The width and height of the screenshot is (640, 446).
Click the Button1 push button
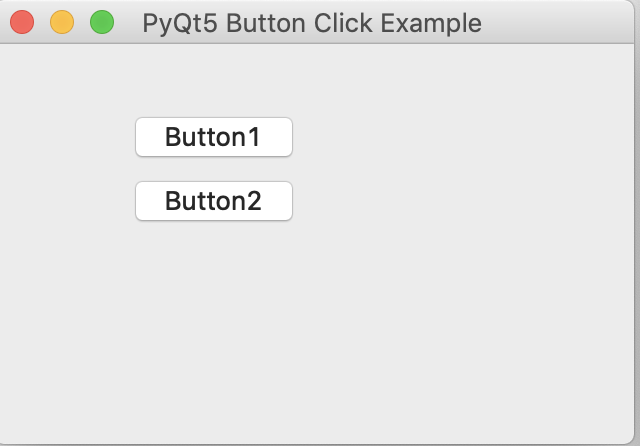coord(213,137)
